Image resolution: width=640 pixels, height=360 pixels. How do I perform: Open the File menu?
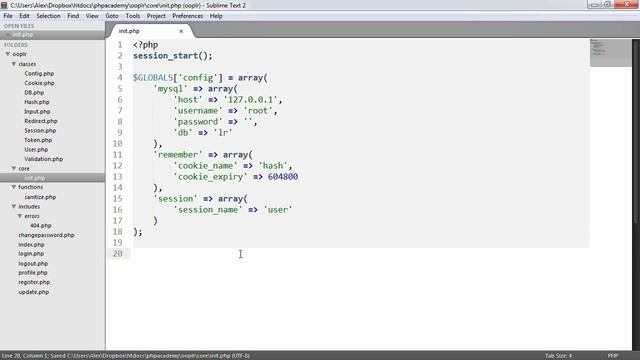click(8, 16)
